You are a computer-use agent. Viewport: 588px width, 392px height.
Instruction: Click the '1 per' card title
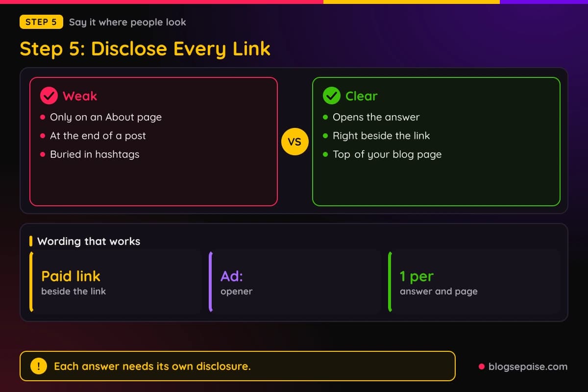416,276
